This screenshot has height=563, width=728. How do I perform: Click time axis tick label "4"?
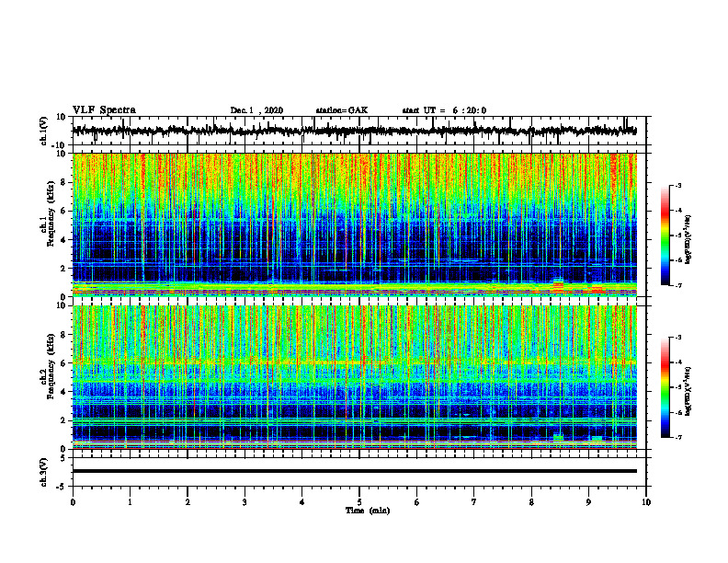[x=302, y=502]
